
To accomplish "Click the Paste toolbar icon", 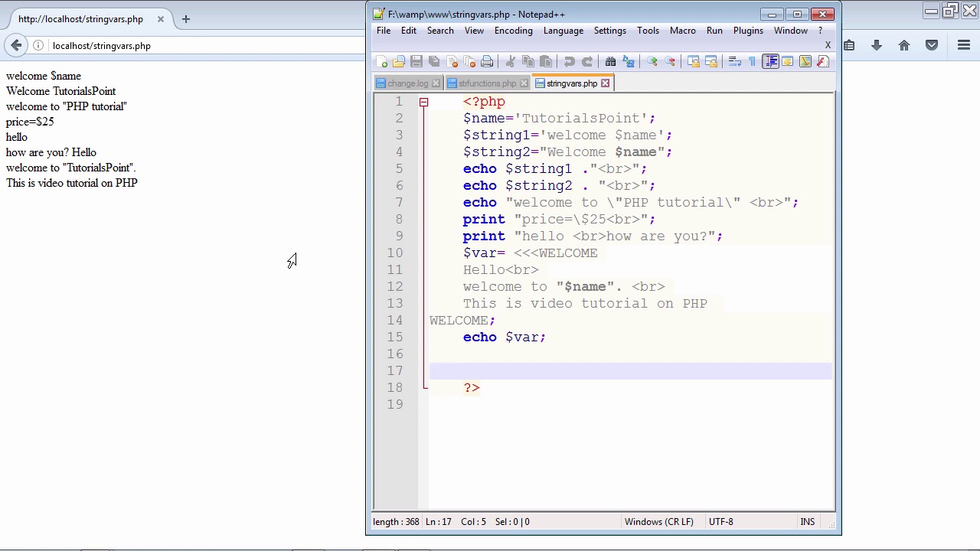I will (546, 62).
